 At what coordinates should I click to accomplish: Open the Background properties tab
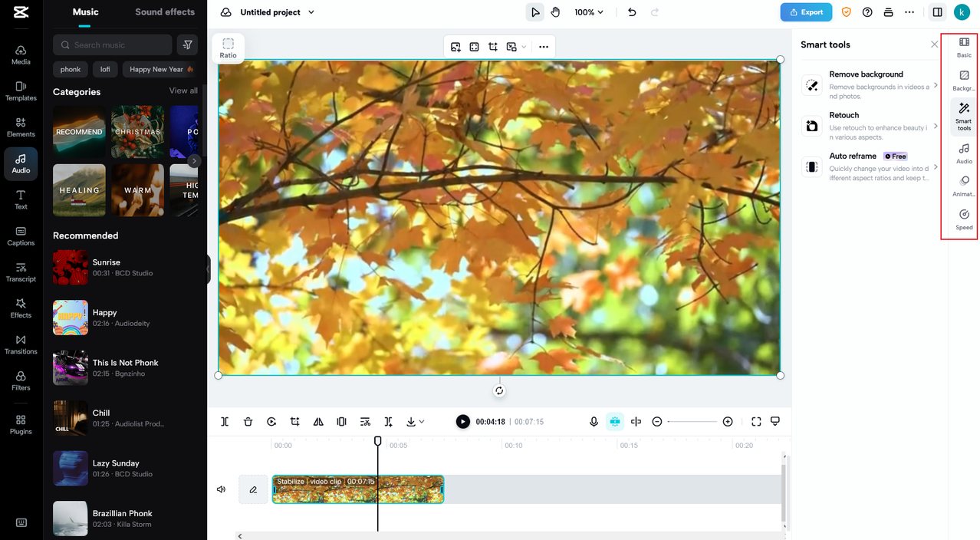coord(964,81)
